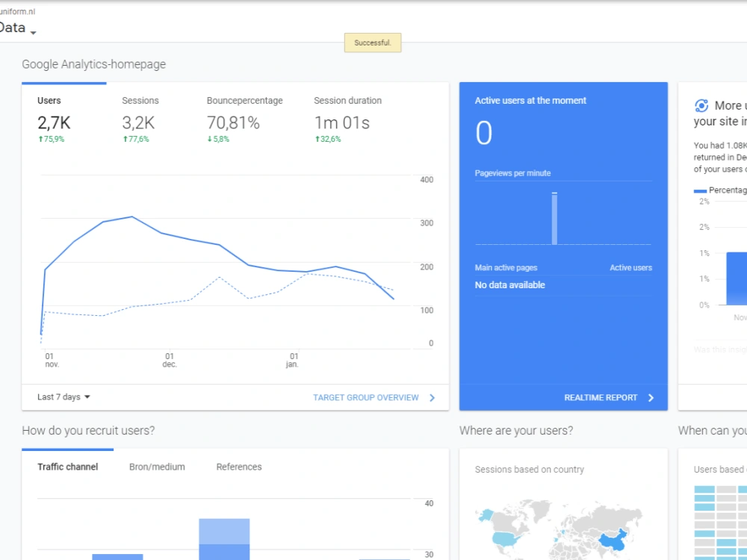Click the Active users column label
Screen dimensions: 747x560
click(630, 267)
